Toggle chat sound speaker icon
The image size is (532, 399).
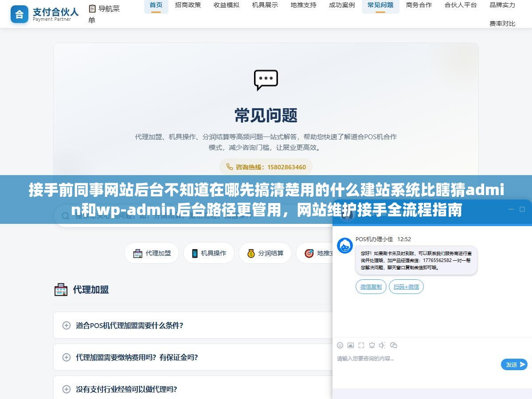383,345
